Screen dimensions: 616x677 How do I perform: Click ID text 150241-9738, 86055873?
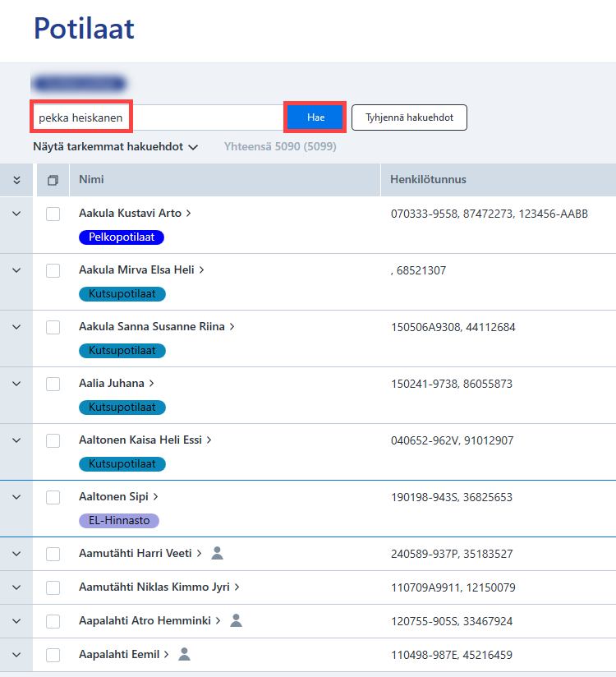click(x=452, y=384)
